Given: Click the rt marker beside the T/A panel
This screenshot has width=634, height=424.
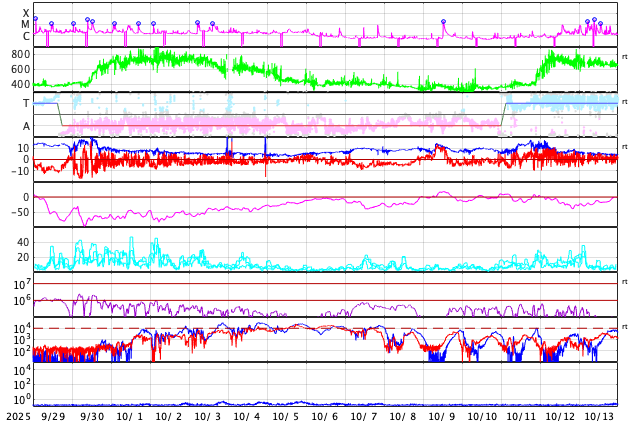Looking at the screenshot, I should 625,102.
